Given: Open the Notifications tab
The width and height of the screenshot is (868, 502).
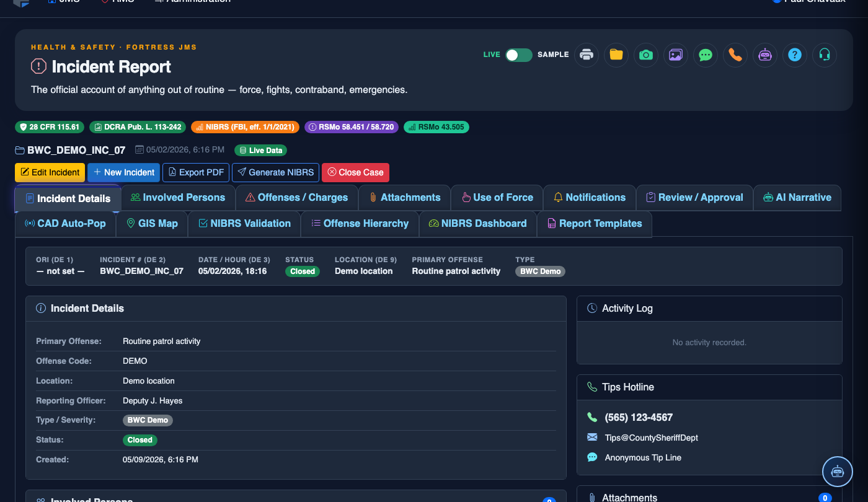Looking at the screenshot, I should coord(590,198).
